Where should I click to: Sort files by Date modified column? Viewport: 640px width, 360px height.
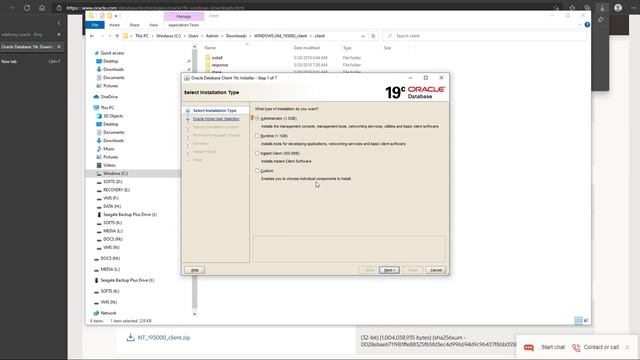pyautogui.click(x=307, y=48)
